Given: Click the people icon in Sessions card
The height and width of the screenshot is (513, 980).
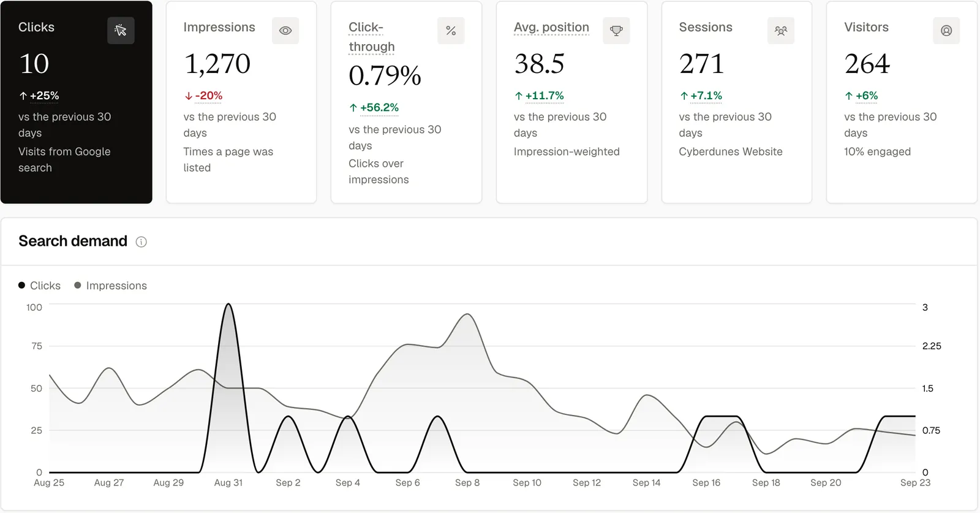Looking at the screenshot, I should coord(781,31).
